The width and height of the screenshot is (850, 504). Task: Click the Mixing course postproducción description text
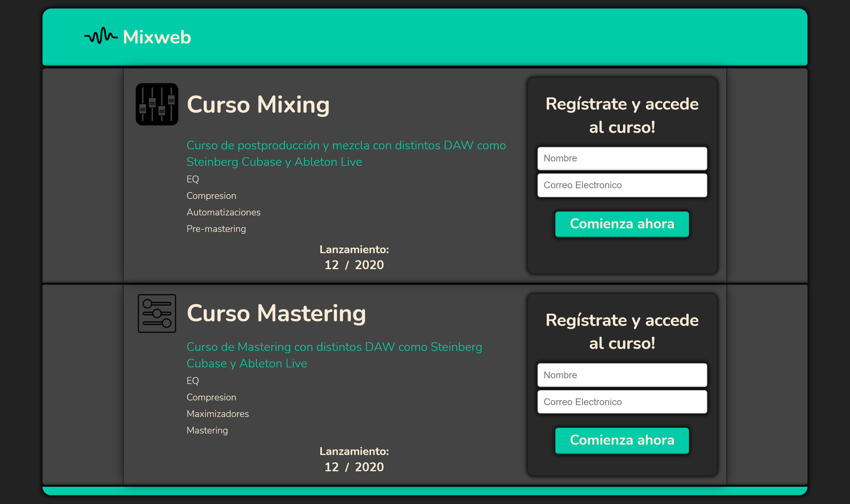[346, 153]
